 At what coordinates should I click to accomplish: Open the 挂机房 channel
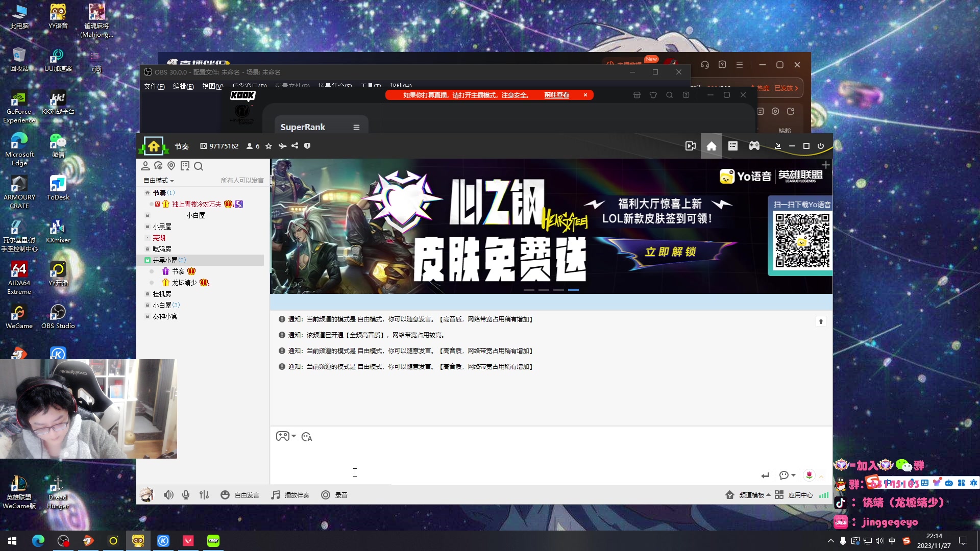coord(162,294)
